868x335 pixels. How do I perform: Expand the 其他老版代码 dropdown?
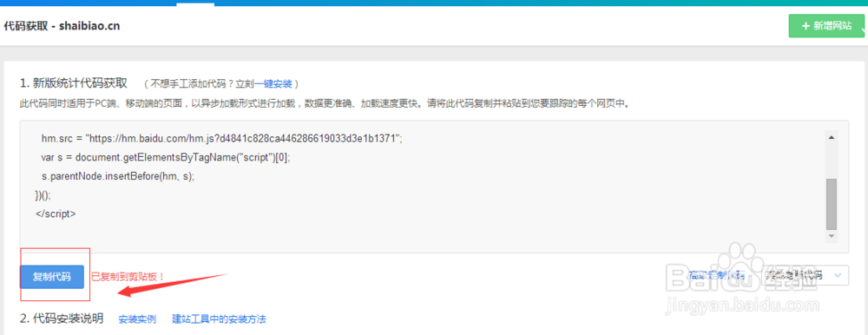click(x=805, y=274)
